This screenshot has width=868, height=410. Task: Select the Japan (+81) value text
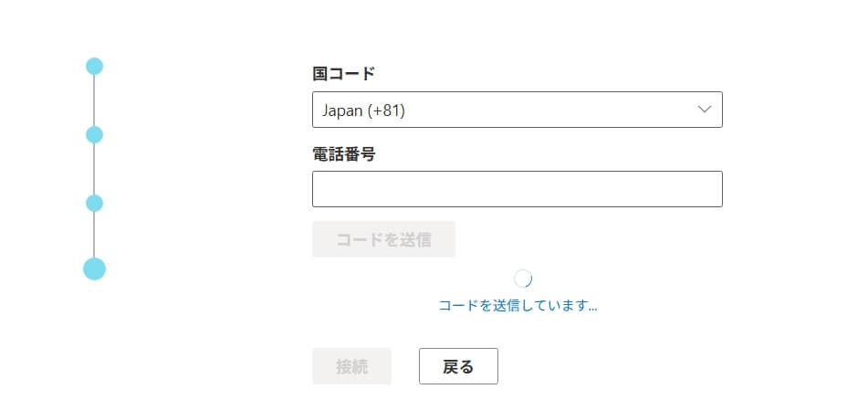tap(363, 110)
